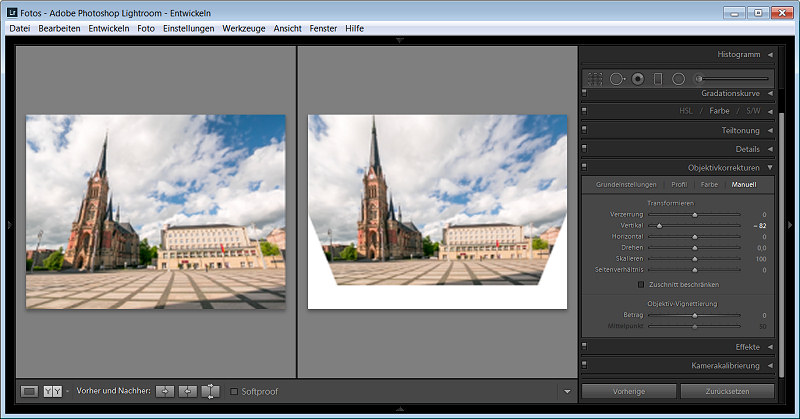This screenshot has height=419, width=800.
Task: Collapse the Objektivkorrekturen panel
Action: pos(769,167)
